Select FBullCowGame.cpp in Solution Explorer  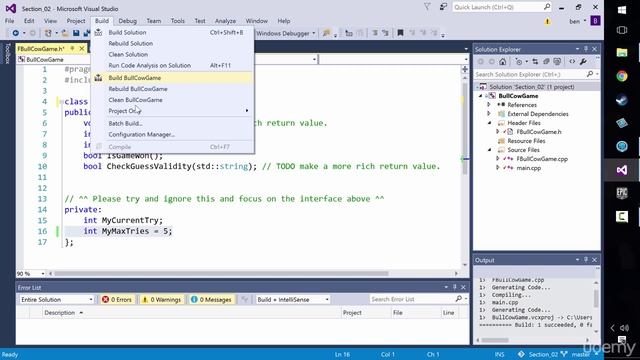542,159
